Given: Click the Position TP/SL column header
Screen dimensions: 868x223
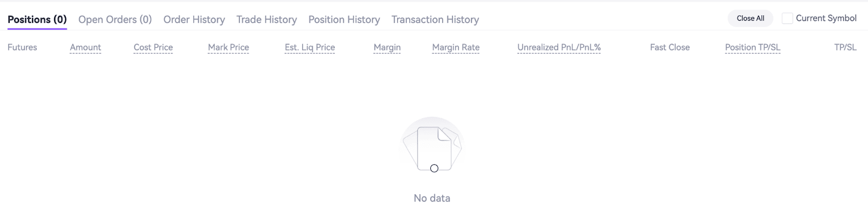Looking at the screenshot, I should point(752,47).
